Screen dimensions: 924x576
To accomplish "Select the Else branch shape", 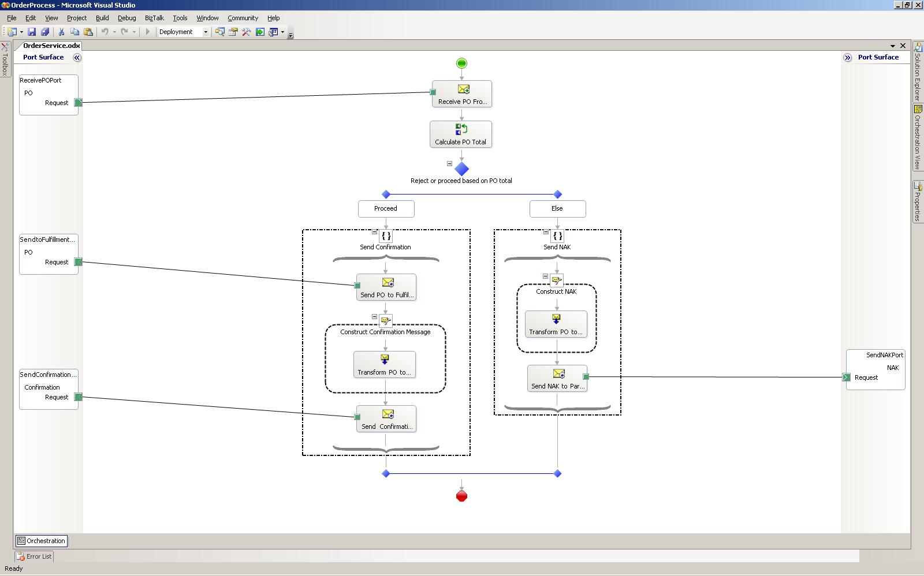I will click(x=557, y=209).
